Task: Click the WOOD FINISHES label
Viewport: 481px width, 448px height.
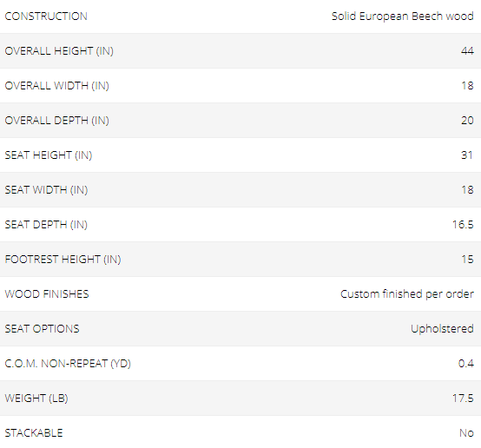Action: [47, 294]
